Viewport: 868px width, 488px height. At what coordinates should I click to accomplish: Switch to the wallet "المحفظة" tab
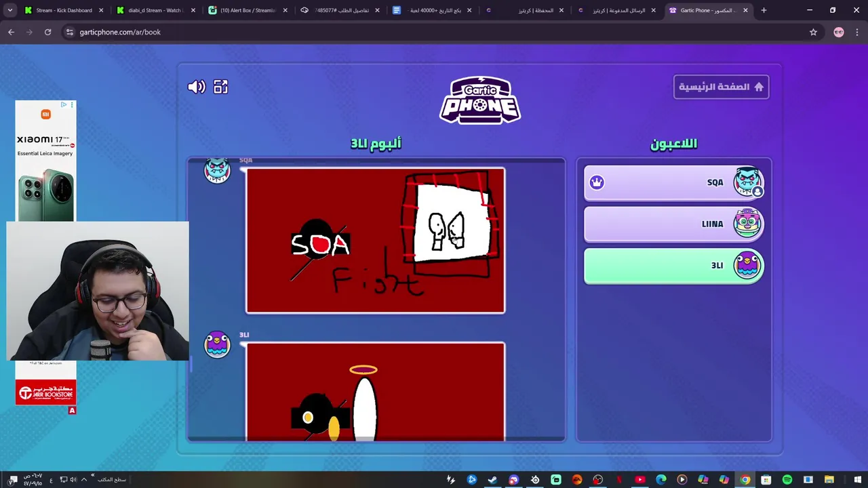pyautogui.click(x=525, y=10)
